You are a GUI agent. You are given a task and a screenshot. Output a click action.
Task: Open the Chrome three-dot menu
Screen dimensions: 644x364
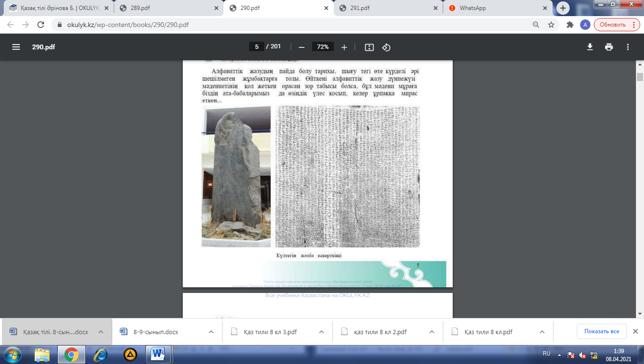pyautogui.click(x=634, y=25)
